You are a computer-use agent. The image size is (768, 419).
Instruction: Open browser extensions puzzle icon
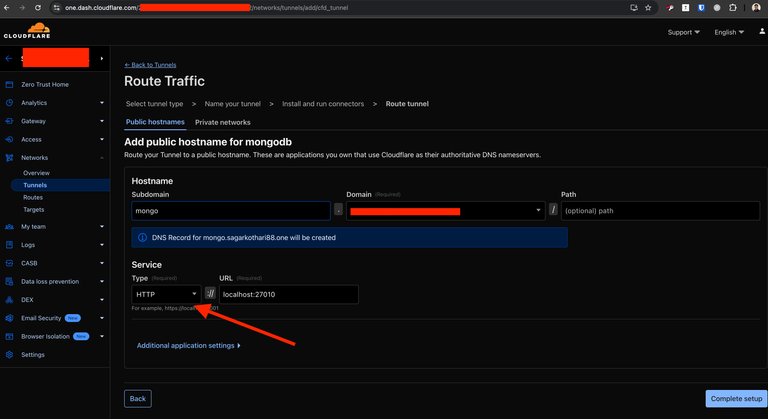coord(733,7)
